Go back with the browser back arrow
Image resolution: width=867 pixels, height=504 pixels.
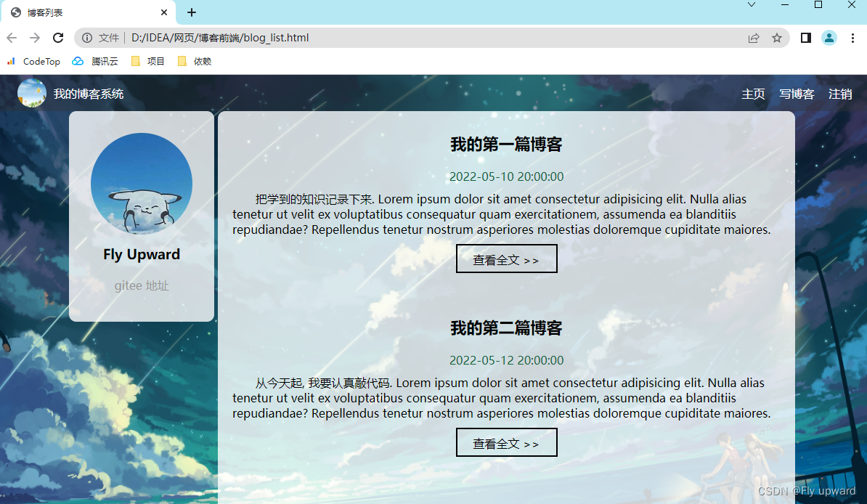(12, 38)
